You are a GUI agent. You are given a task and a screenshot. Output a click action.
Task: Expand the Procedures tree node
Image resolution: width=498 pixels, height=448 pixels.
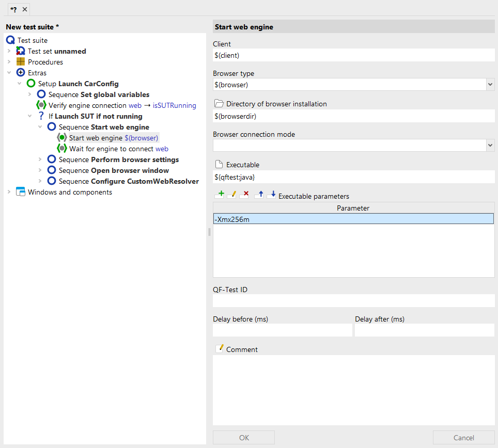pos(9,62)
